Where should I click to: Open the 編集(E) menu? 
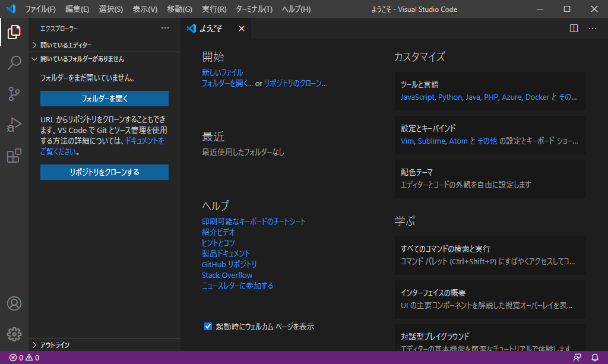tap(77, 9)
